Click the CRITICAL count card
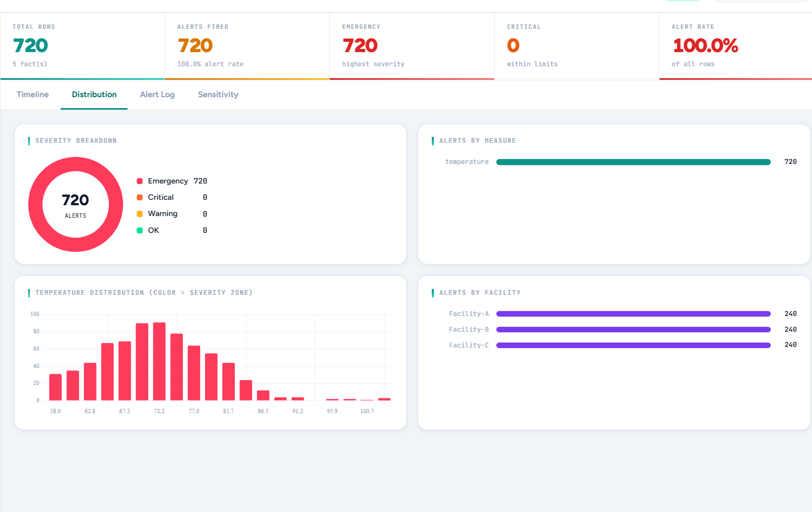812x512 pixels. (x=577, y=46)
